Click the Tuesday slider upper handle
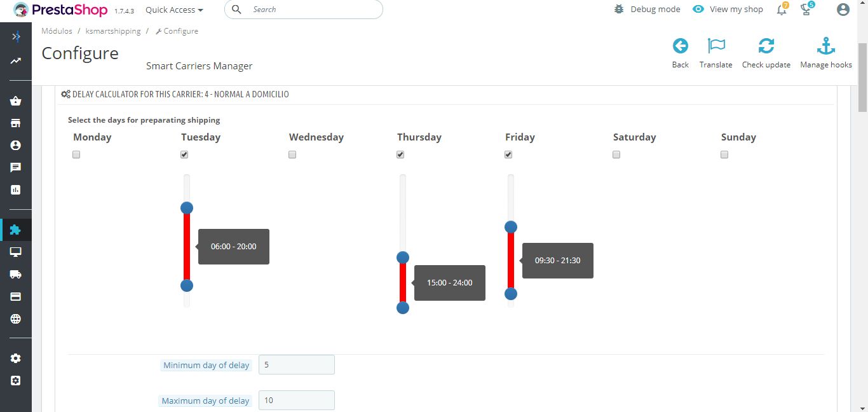The image size is (868, 412). tap(186, 208)
